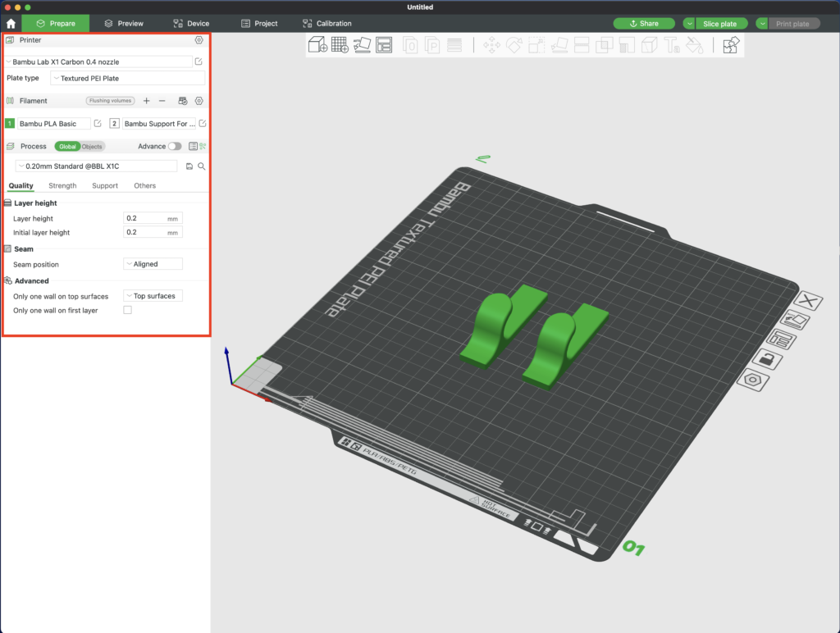Click the split to objects icon

[x=410, y=46]
